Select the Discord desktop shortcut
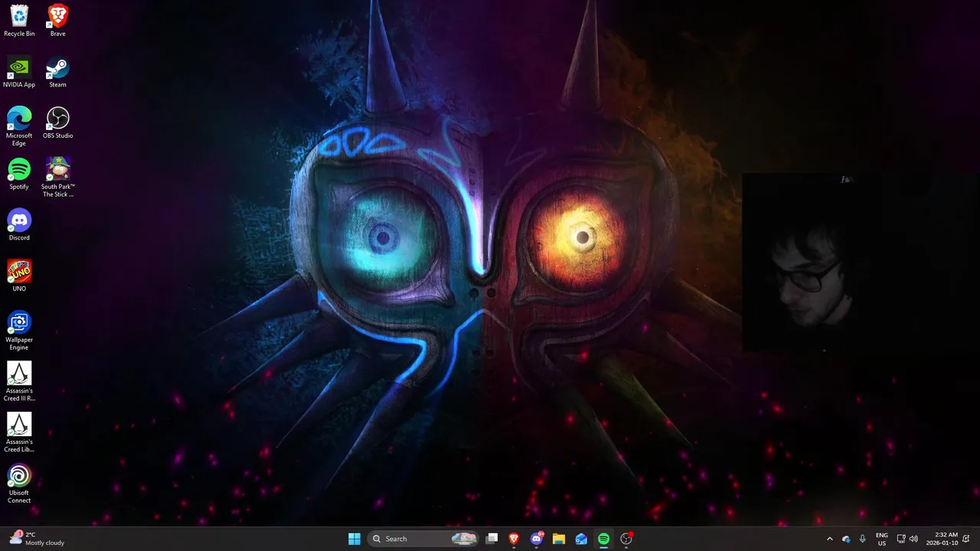 click(x=19, y=225)
